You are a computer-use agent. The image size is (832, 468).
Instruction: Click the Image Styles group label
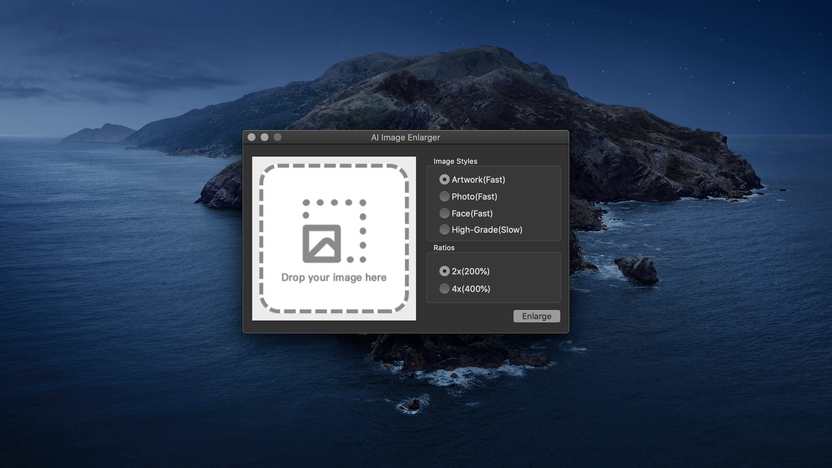click(x=455, y=161)
